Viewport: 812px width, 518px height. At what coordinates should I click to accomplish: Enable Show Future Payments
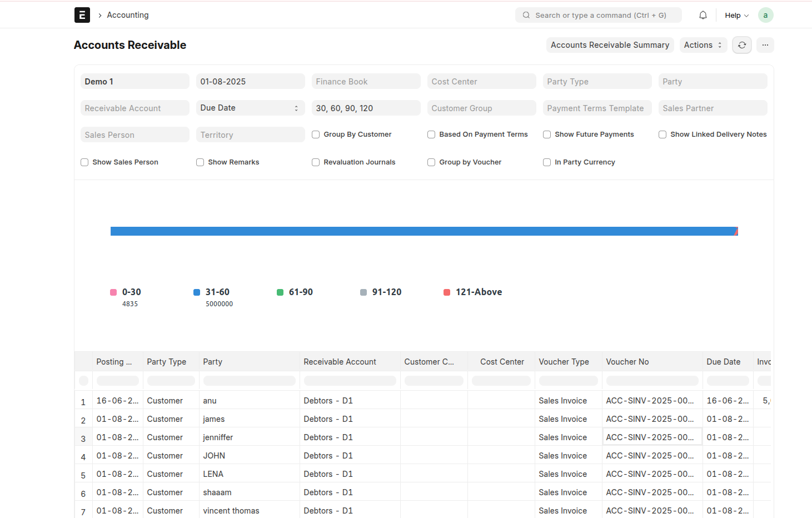[x=547, y=134]
